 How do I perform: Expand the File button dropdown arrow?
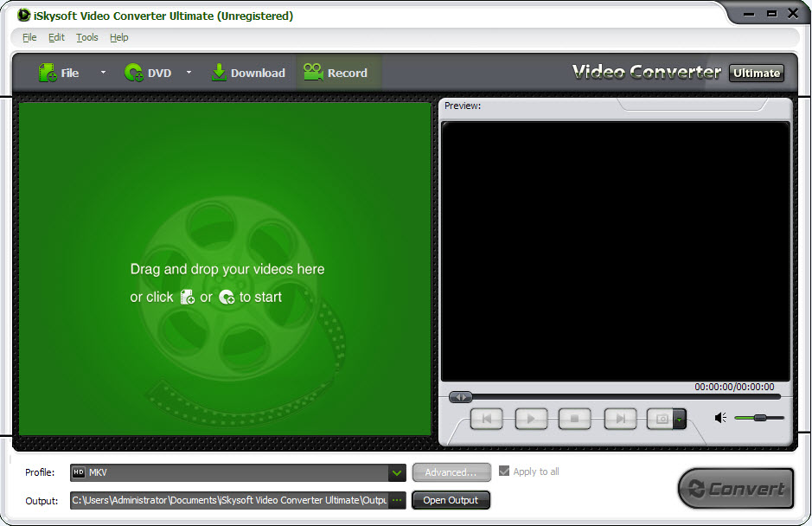[103, 73]
